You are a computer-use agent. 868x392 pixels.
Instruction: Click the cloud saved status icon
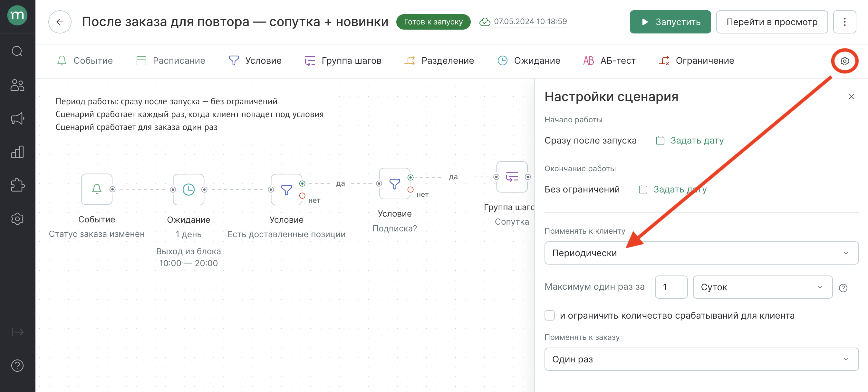(x=485, y=22)
